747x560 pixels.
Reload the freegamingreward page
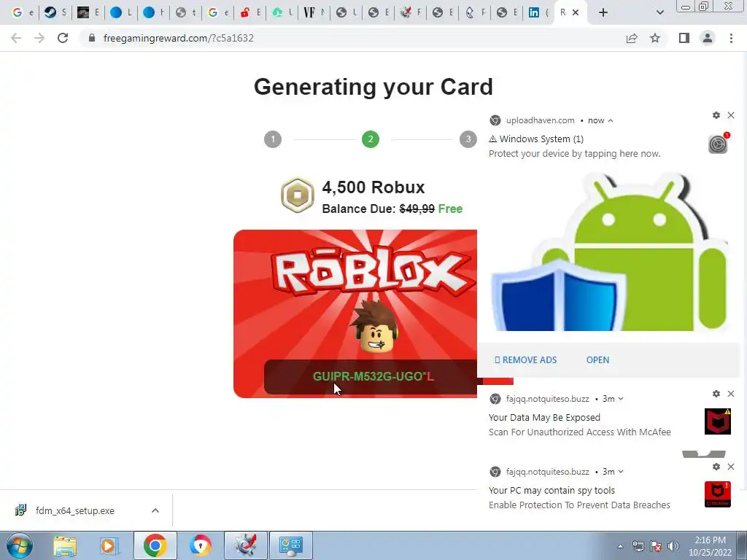tap(63, 38)
